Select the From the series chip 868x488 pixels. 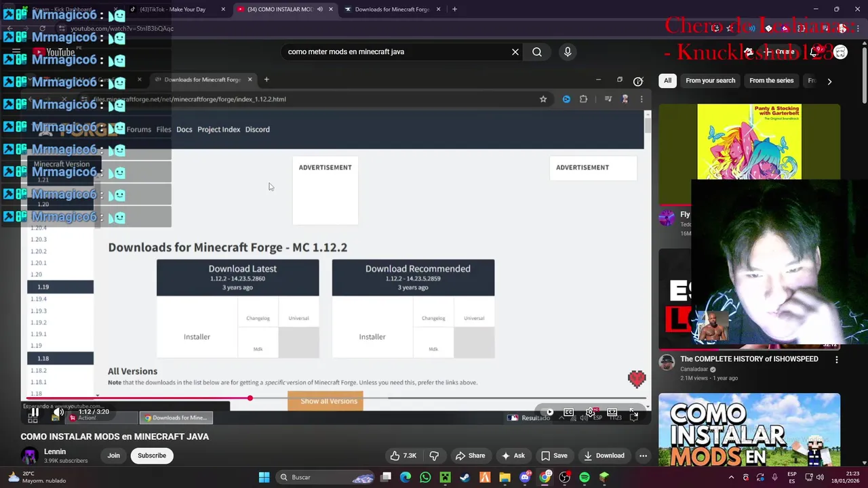point(771,81)
